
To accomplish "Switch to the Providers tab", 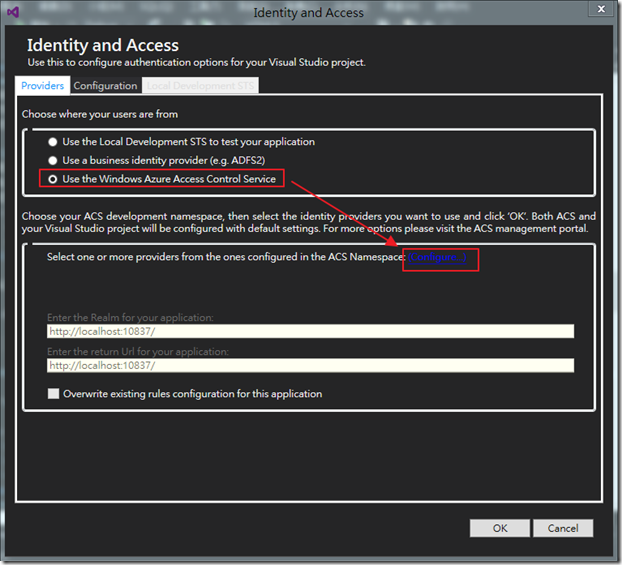I will coord(42,86).
